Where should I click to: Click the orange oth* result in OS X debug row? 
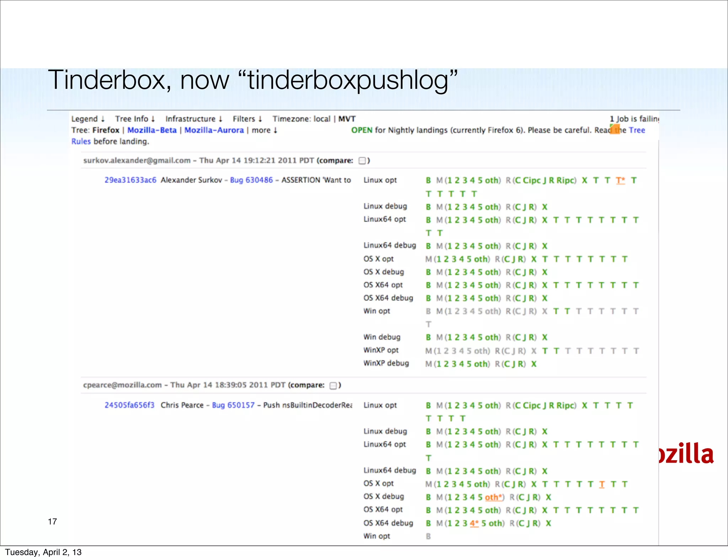pyautogui.click(x=494, y=497)
